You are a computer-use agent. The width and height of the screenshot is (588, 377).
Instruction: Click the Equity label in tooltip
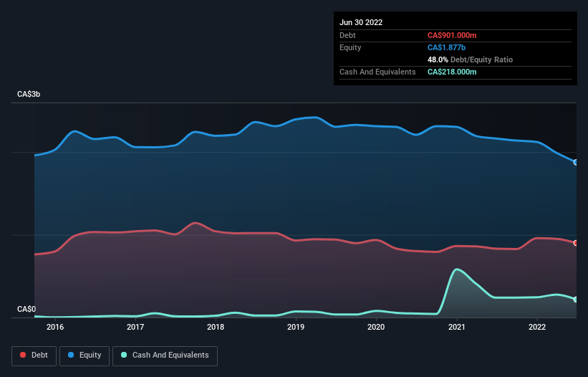point(350,47)
